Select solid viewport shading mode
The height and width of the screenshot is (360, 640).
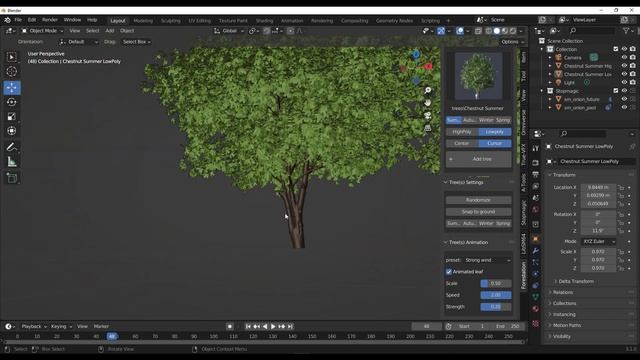(497, 31)
